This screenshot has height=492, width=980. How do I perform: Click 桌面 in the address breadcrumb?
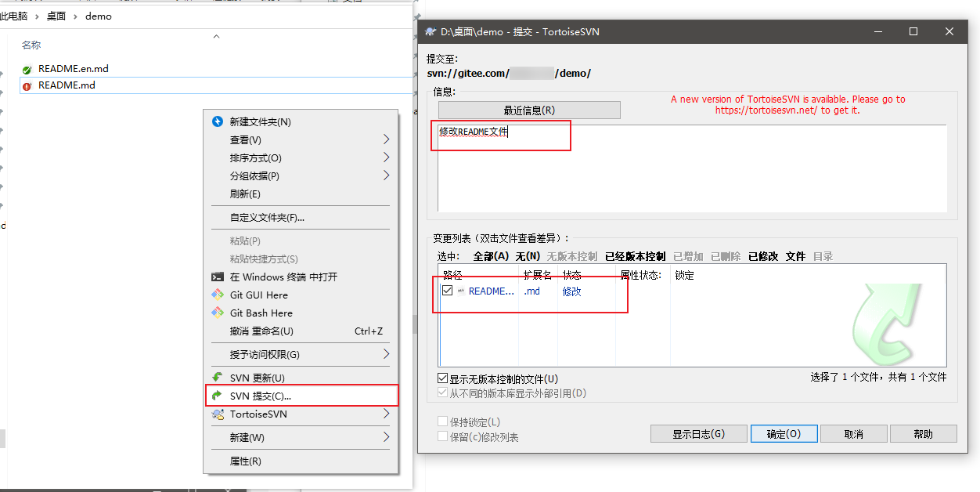[56, 16]
